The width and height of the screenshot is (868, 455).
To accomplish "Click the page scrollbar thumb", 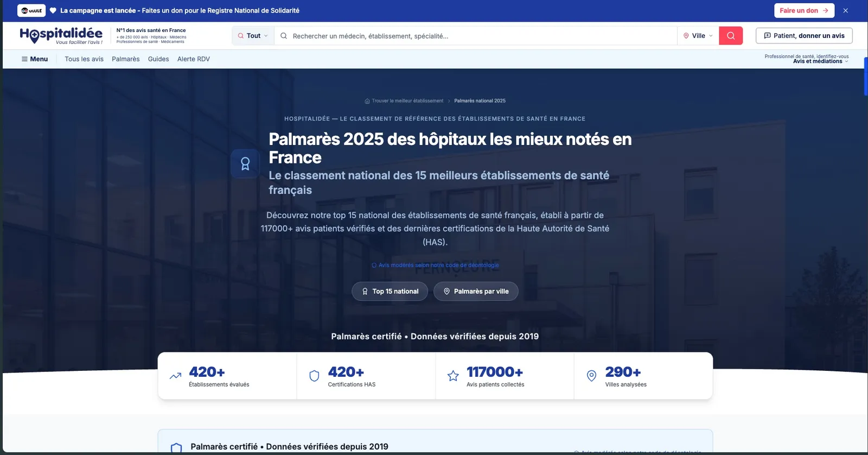I will pyautogui.click(x=866, y=76).
